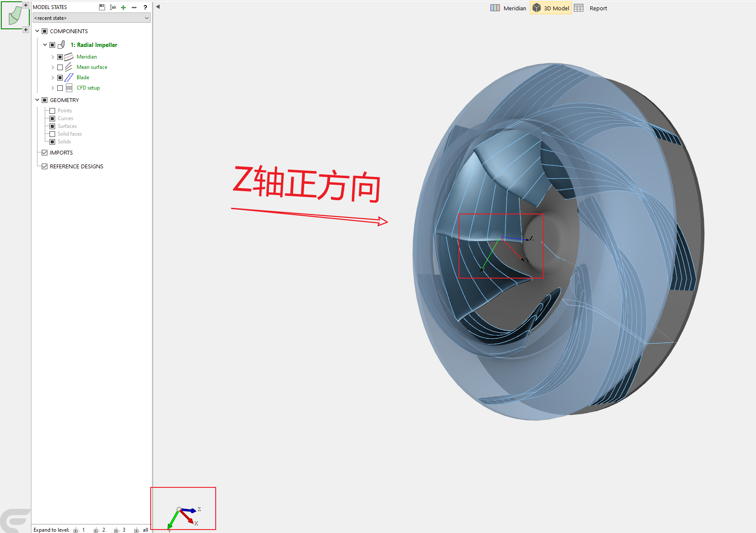
Task: Open the recent state dropdown
Action: (92, 18)
